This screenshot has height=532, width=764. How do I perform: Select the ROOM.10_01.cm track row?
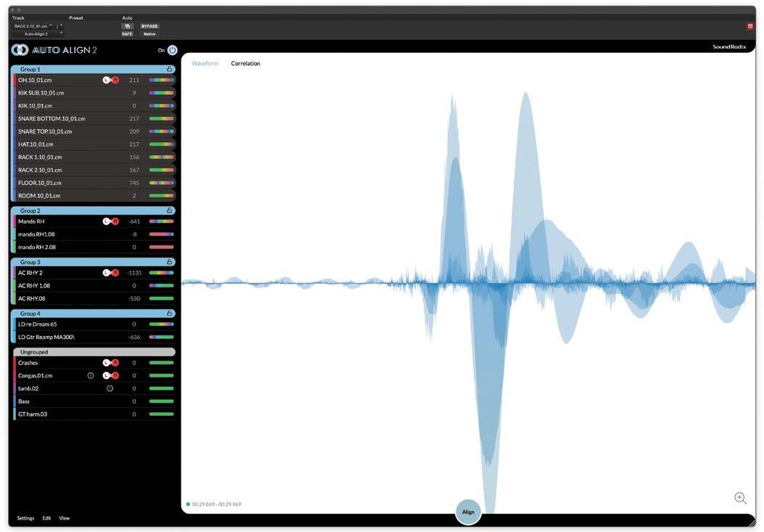pos(94,195)
